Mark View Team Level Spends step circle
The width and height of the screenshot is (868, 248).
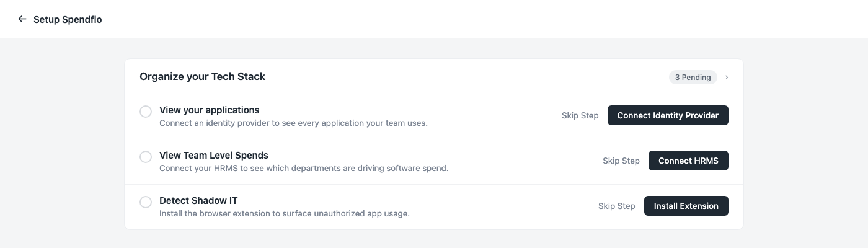coord(146,157)
